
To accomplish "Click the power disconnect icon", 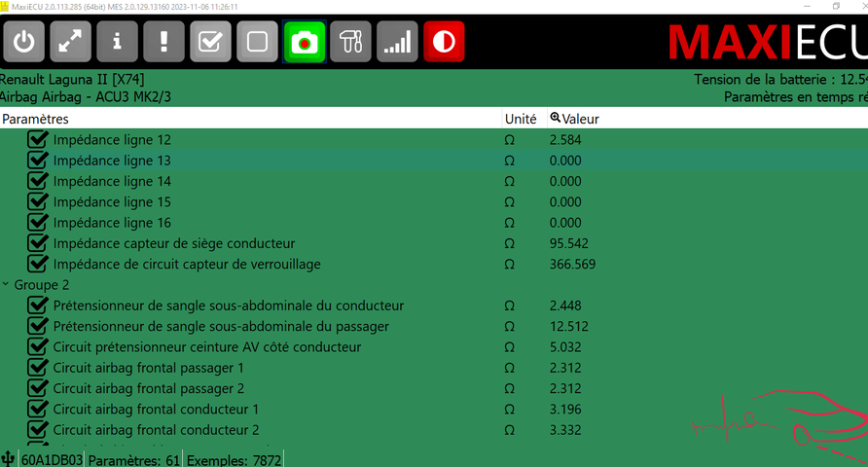I will point(23,42).
